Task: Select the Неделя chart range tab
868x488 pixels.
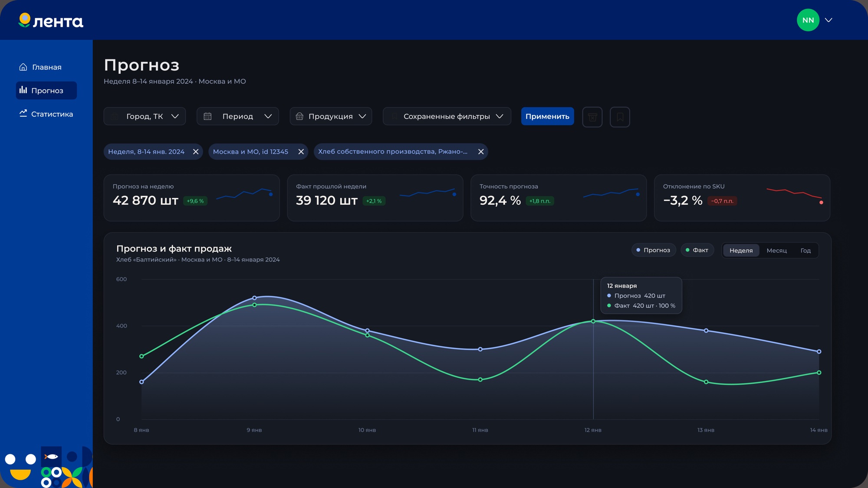Action: point(741,250)
